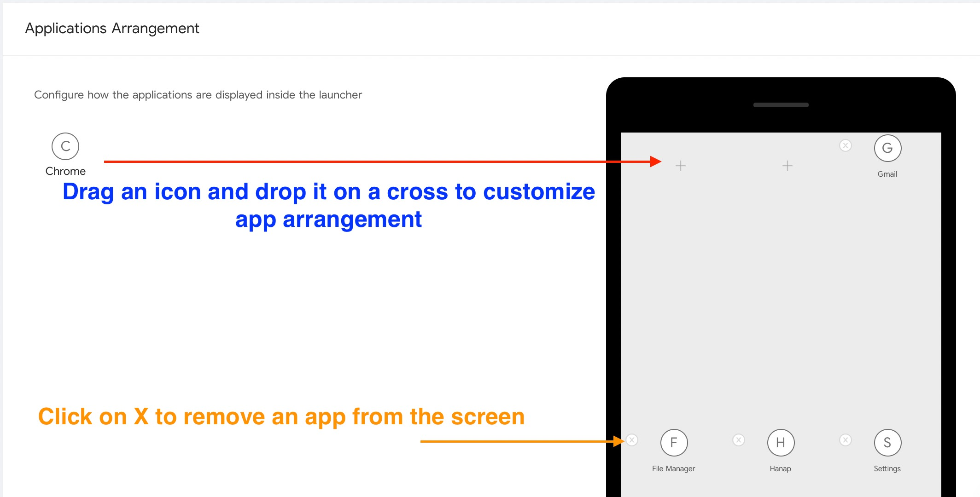This screenshot has height=497, width=980.
Task: Click the Hanap text label
Action: tap(780, 468)
